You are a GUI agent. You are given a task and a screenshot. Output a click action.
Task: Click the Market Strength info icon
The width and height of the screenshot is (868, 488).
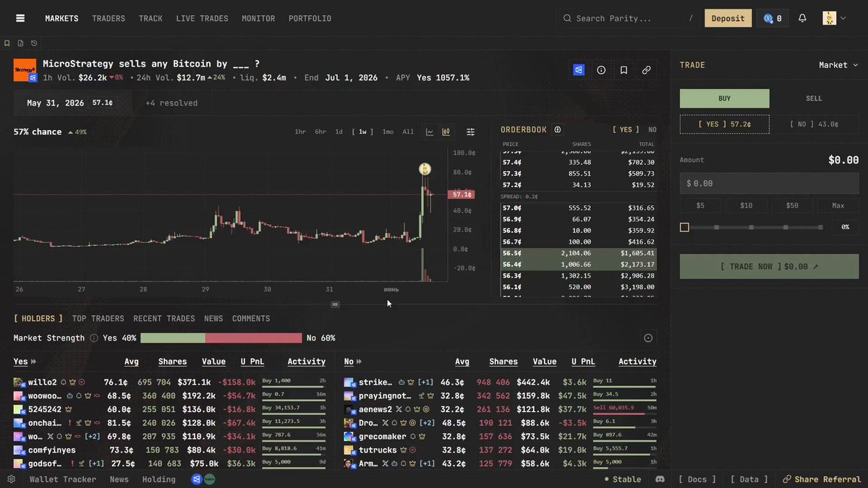(94, 338)
